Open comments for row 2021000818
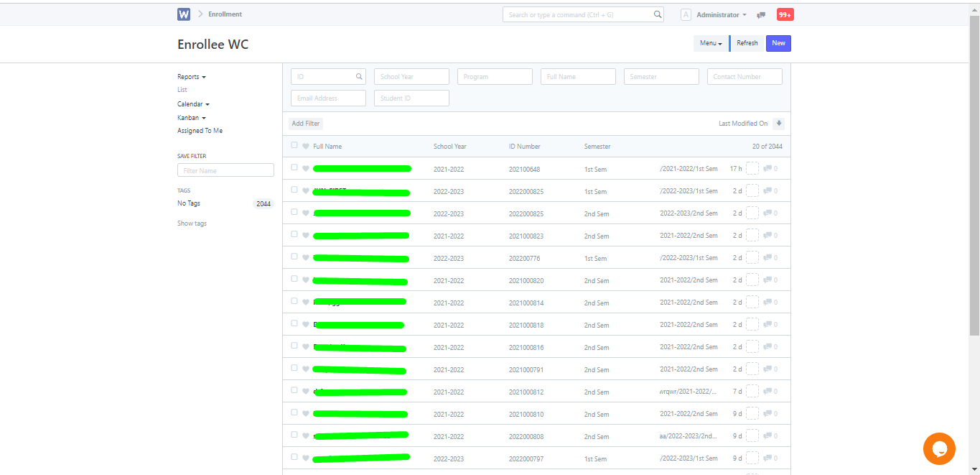This screenshot has height=475, width=980. coord(770,325)
